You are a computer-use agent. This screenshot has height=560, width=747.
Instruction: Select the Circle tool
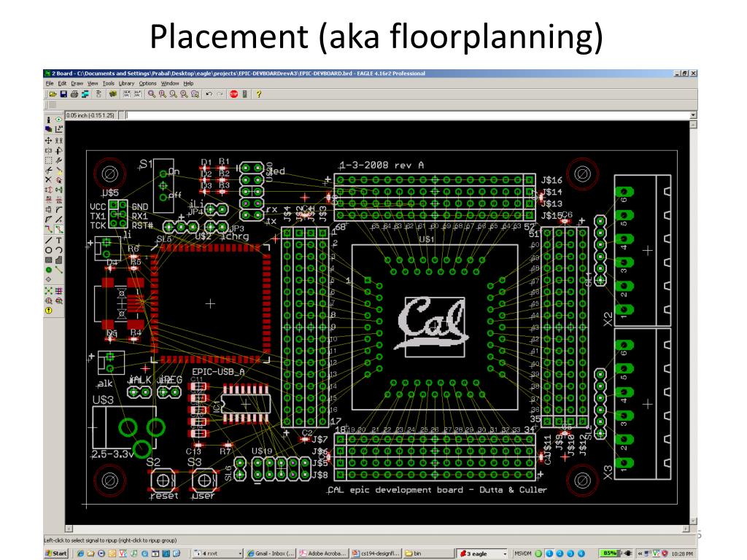[x=49, y=250]
